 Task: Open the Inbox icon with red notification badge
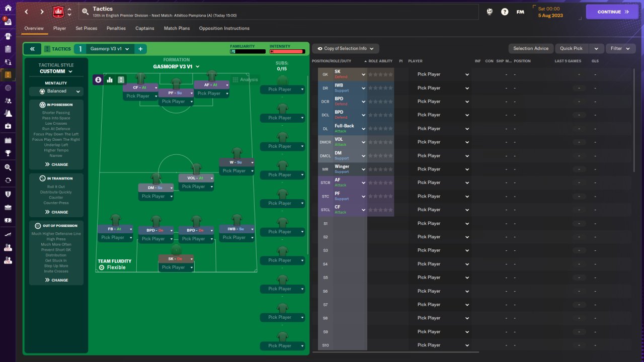8,22
